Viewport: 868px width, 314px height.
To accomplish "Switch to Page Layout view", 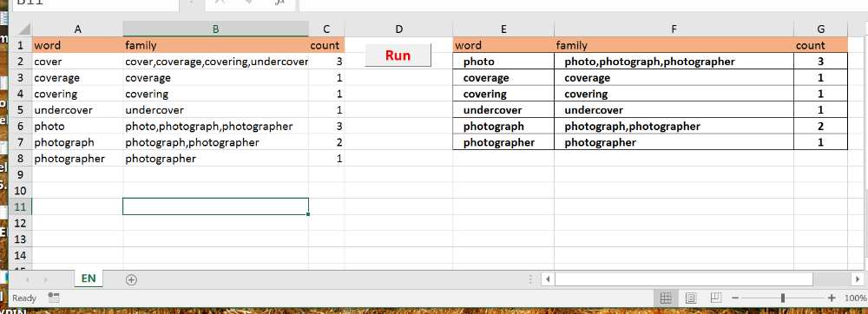I will [691, 298].
